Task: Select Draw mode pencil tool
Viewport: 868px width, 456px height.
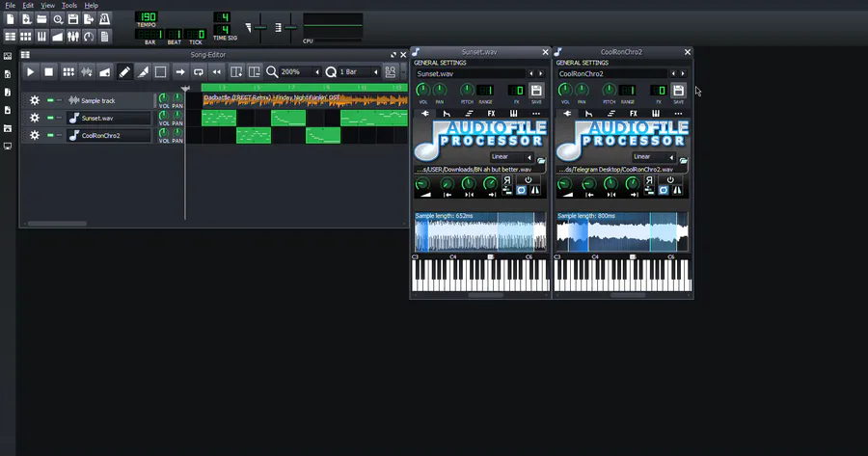Action: [x=124, y=72]
